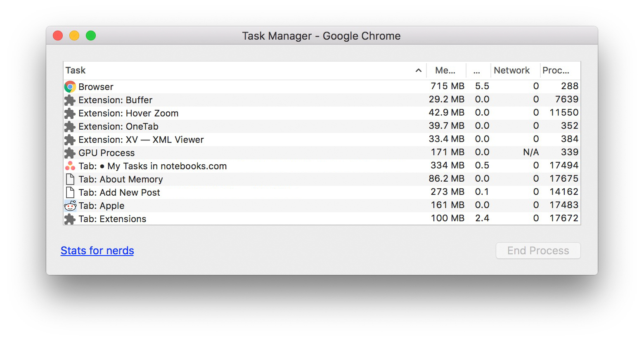Click process ID 288
This screenshot has height=341, width=644.
[570, 86]
